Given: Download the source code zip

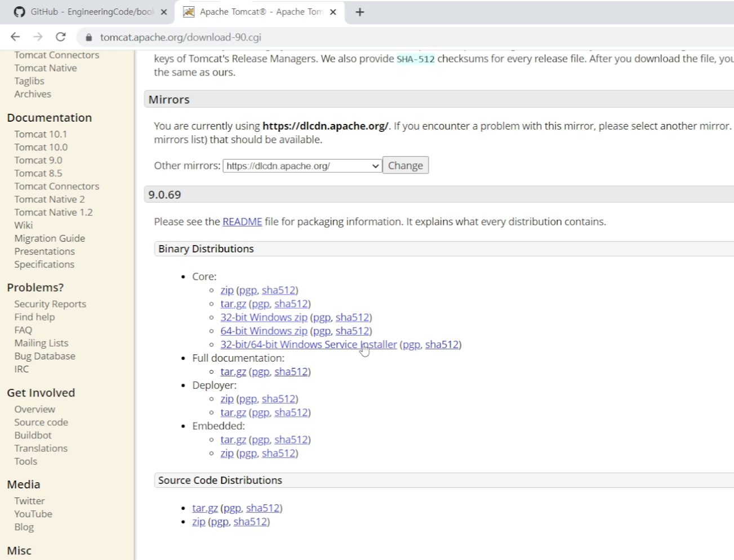Looking at the screenshot, I should 199,522.
